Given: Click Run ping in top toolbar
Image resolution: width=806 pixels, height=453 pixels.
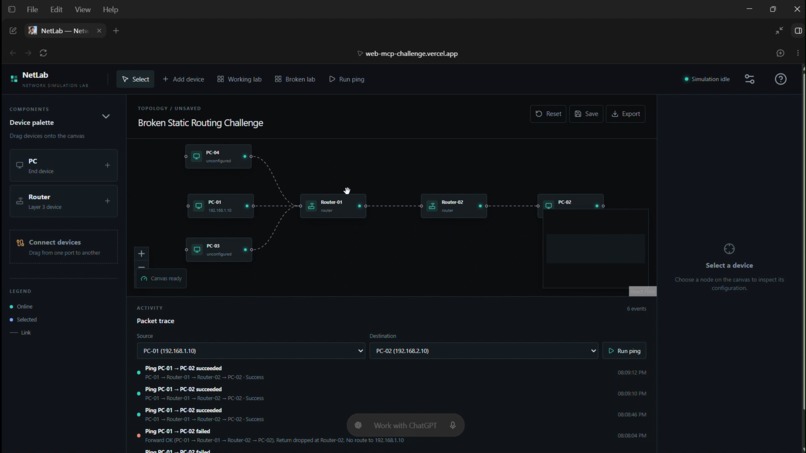Looking at the screenshot, I should click(x=346, y=79).
